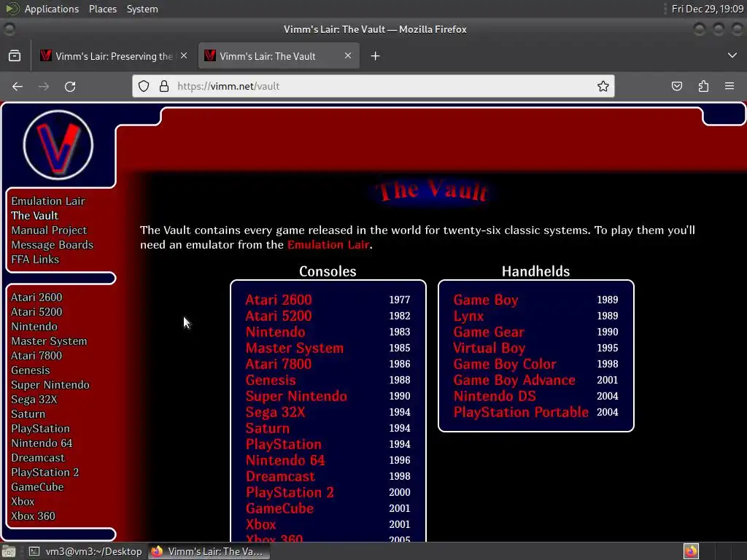Open the System menu
Image resolution: width=747 pixels, height=560 pixels.
coord(142,9)
